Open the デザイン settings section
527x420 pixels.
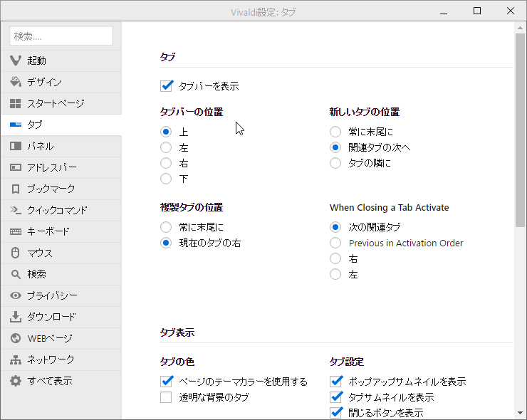61,82
